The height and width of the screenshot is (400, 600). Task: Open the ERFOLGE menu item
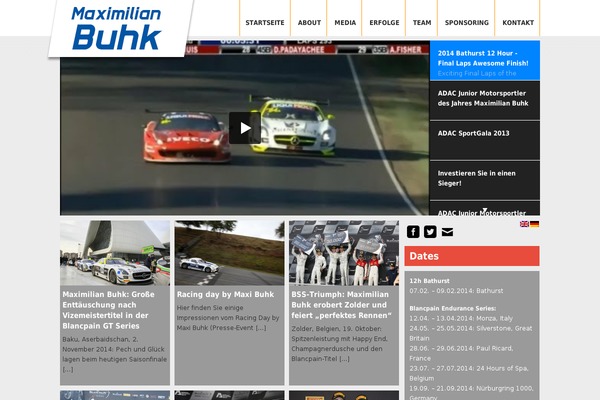(384, 23)
